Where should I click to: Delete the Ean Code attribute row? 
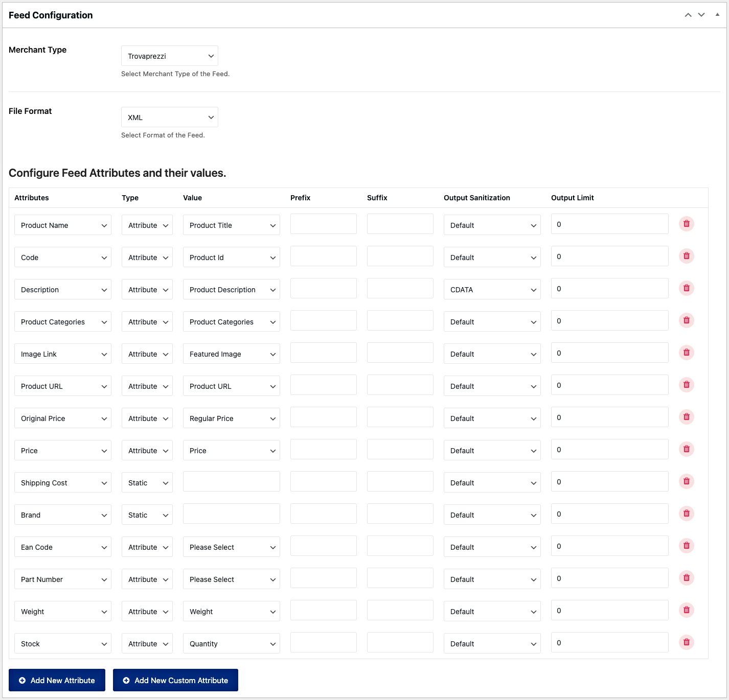coord(686,546)
